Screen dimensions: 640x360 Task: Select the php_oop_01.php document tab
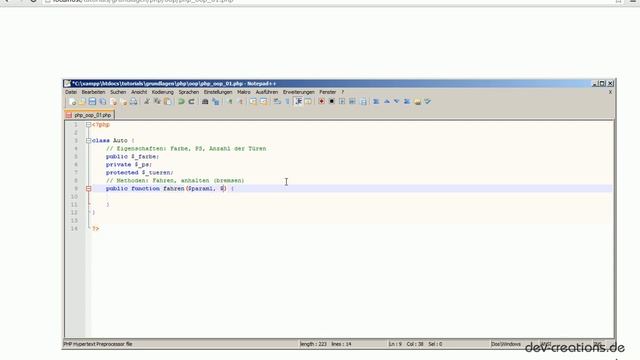point(89,115)
